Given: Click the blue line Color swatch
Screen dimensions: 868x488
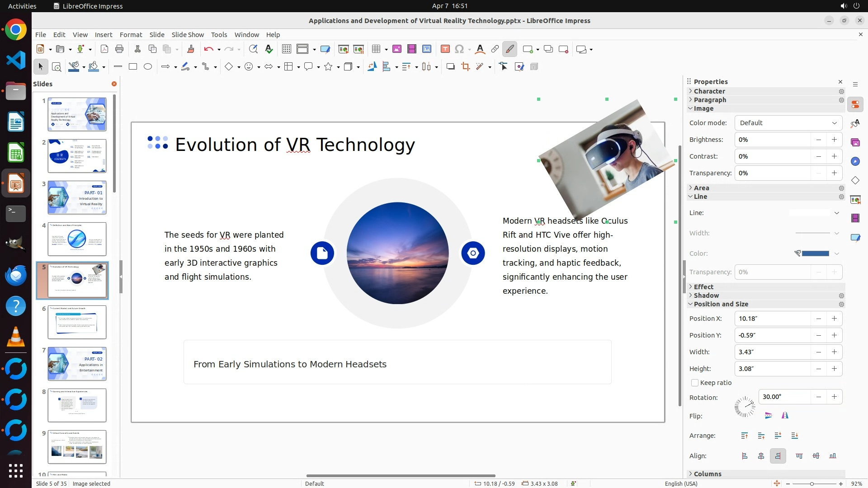Looking at the screenshot, I should (x=815, y=253).
